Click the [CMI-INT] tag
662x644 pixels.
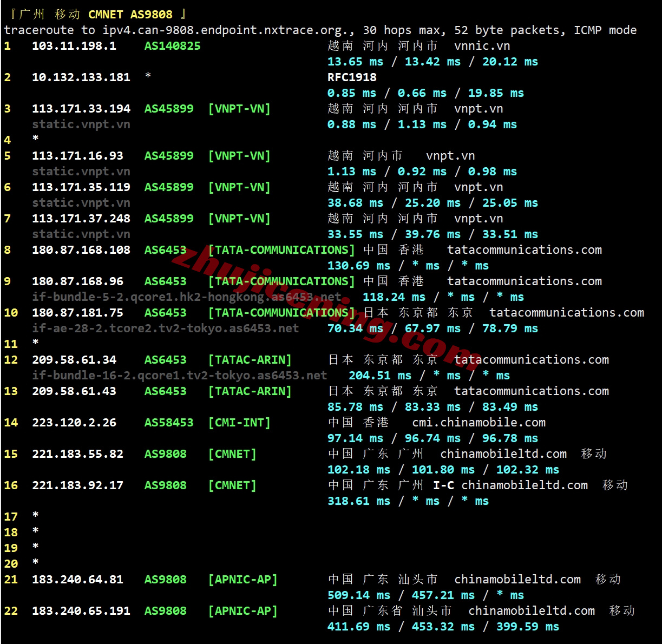click(x=239, y=423)
